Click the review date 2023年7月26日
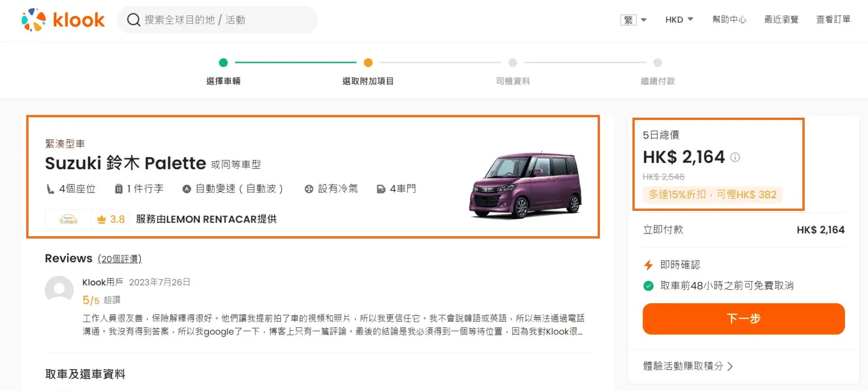This screenshot has height=391, width=868. (x=160, y=282)
